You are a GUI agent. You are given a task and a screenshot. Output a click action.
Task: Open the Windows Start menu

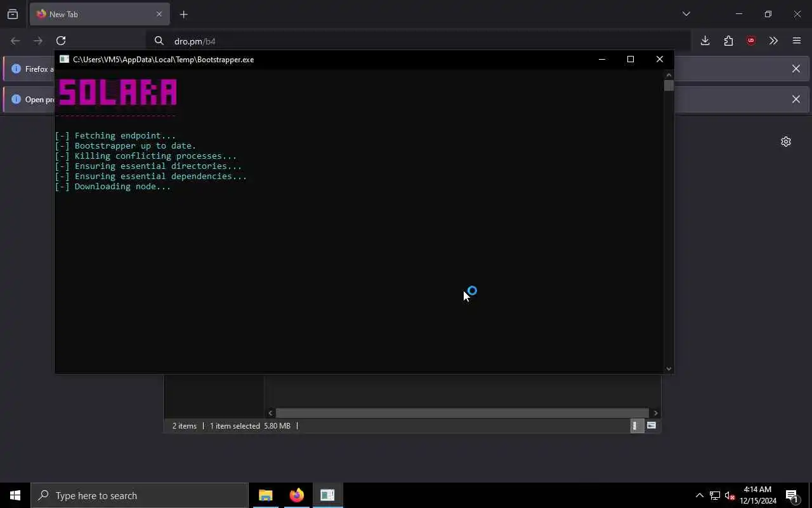pyautogui.click(x=15, y=495)
